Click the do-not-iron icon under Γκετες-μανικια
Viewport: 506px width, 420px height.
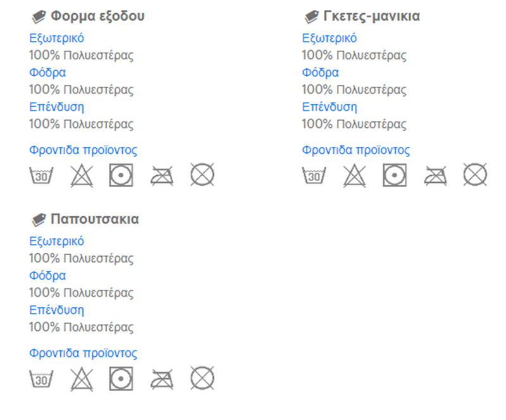tap(435, 176)
